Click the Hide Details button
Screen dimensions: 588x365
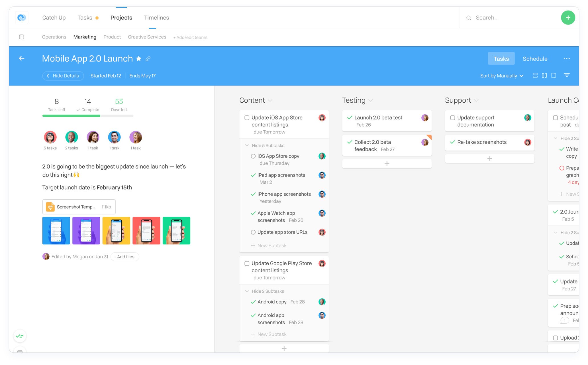click(63, 76)
